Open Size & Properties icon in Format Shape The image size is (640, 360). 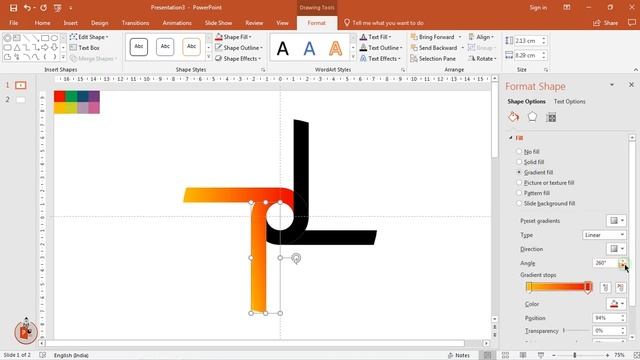(x=551, y=118)
